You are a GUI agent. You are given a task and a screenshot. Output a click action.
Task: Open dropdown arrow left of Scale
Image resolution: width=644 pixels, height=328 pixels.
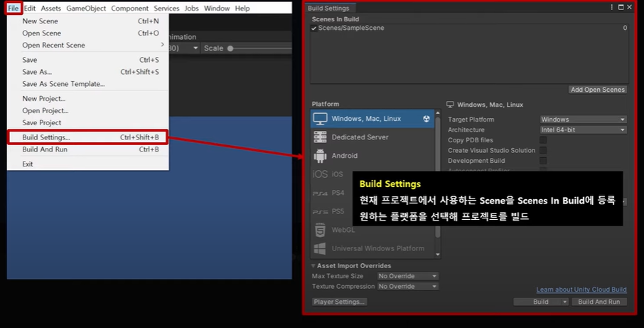coord(195,48)
